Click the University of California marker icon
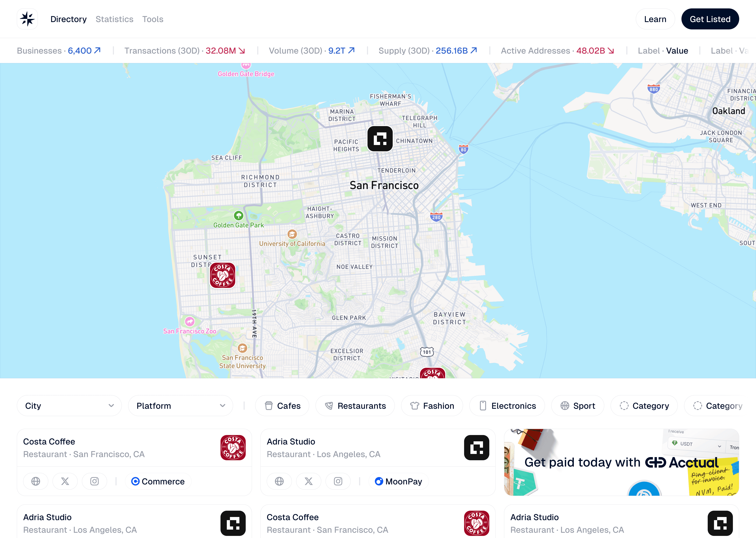 pos(292,234)
